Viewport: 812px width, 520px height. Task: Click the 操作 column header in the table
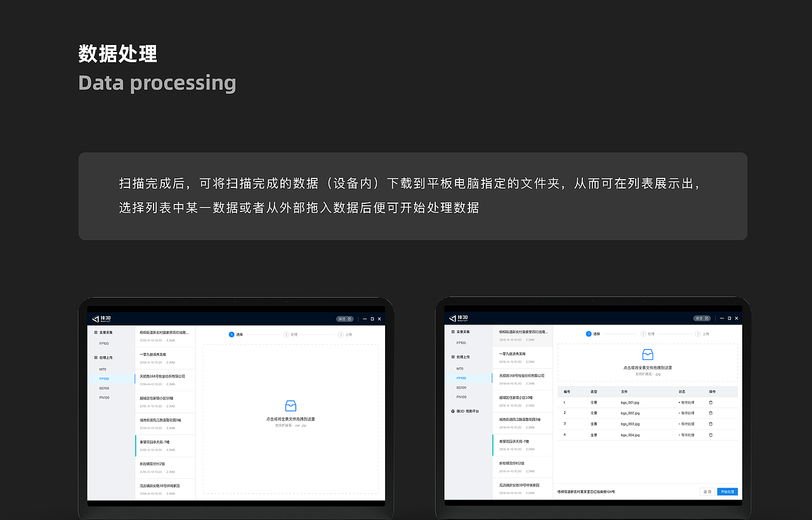point(712,392)
